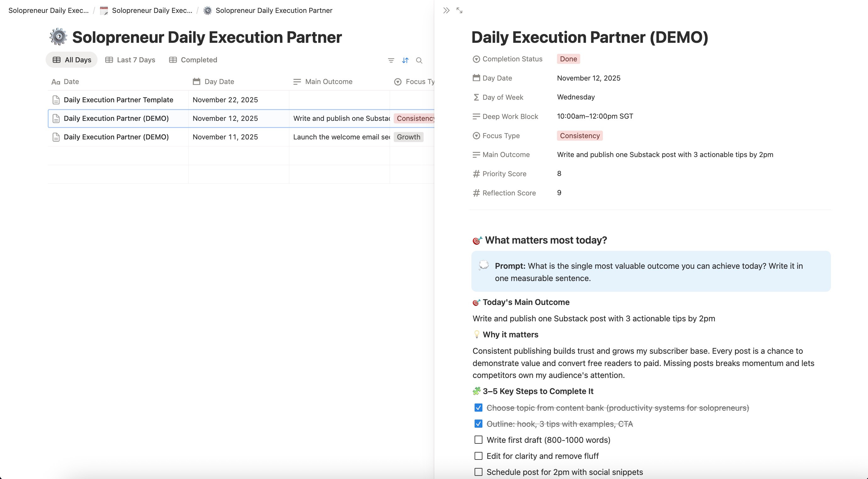Click the gear icon beside page title
The image size is (868, 479).
point(58,37)
